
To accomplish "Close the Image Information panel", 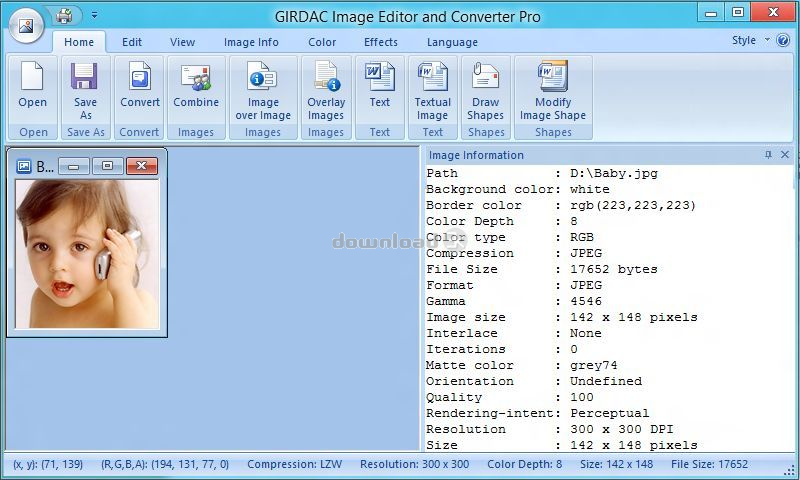I will click(x=785, y=155).
